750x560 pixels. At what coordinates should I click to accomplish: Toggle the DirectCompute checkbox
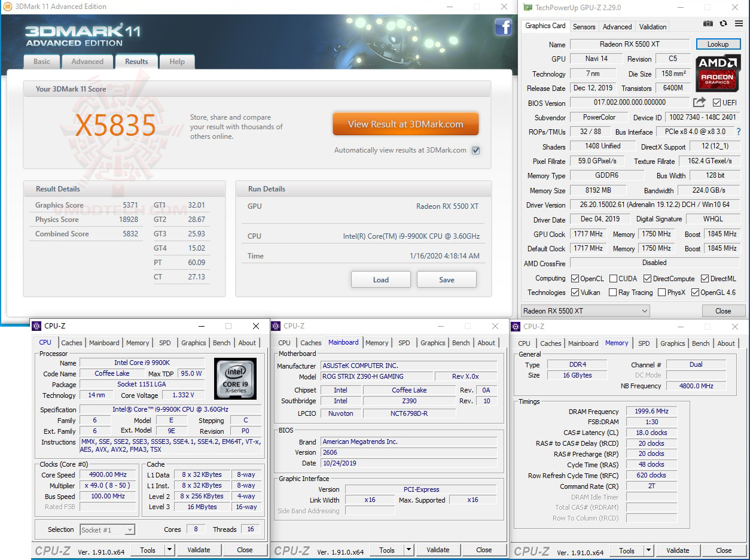pyautogui.click(x=647, y=279)
